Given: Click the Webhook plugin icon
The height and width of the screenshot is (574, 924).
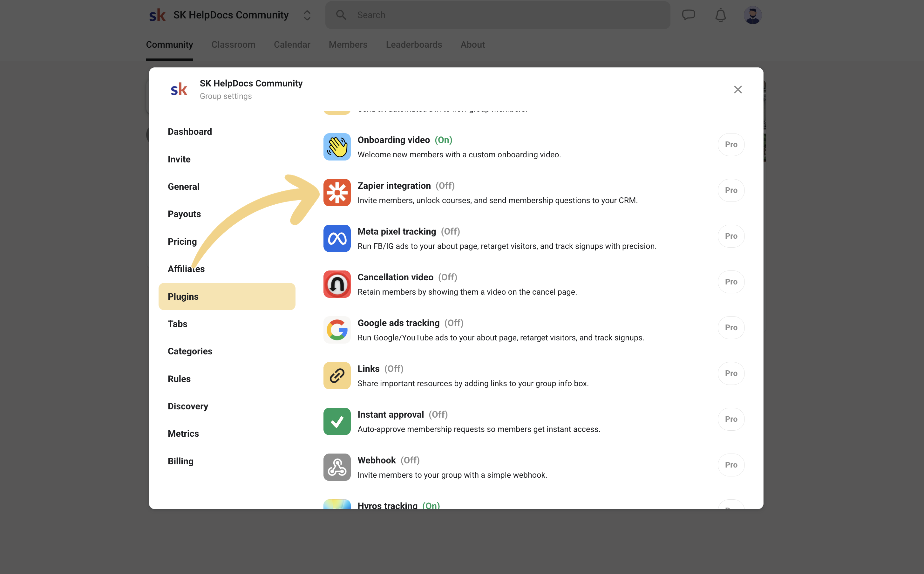Looking at the screenshot, I should (x=336, y=467).
